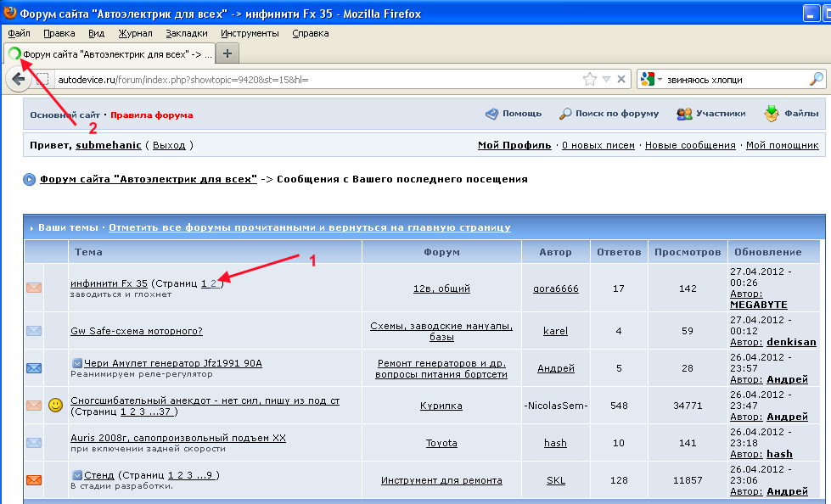831x504 pixels.
Task: Click envelope icon beside Чери Амулет topic
Action: (x=34, y=367)
